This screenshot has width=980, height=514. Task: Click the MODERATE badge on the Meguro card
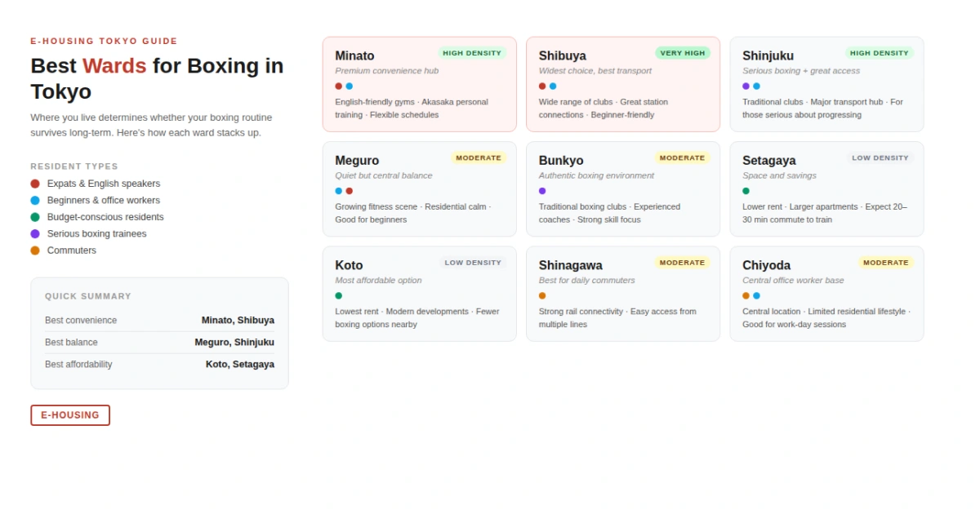(479, 158)
